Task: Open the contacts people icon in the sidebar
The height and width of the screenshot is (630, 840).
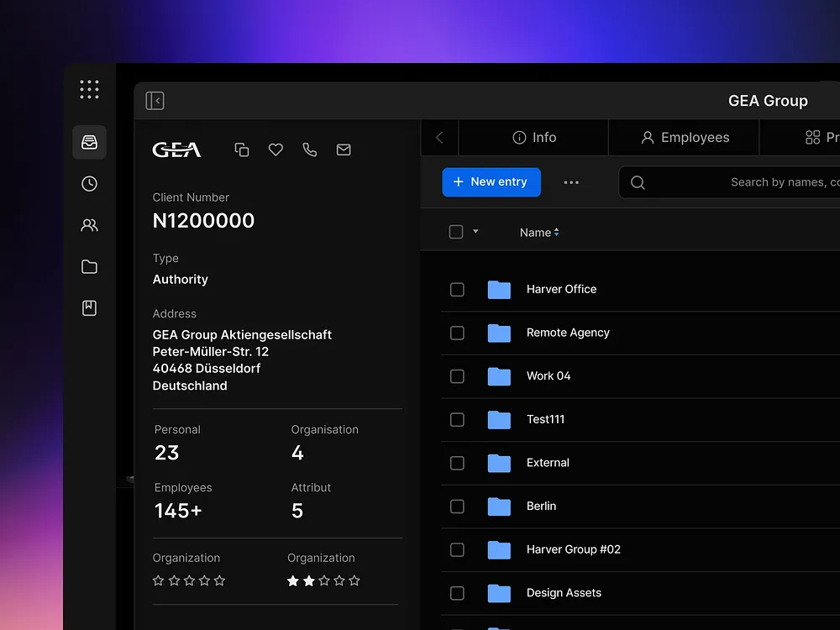Action: coord(89,225)
